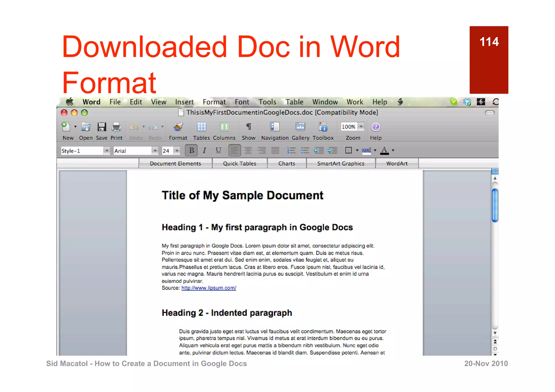
Task: Decrease the paragraph indent
Action: click(x=319, y=150)
